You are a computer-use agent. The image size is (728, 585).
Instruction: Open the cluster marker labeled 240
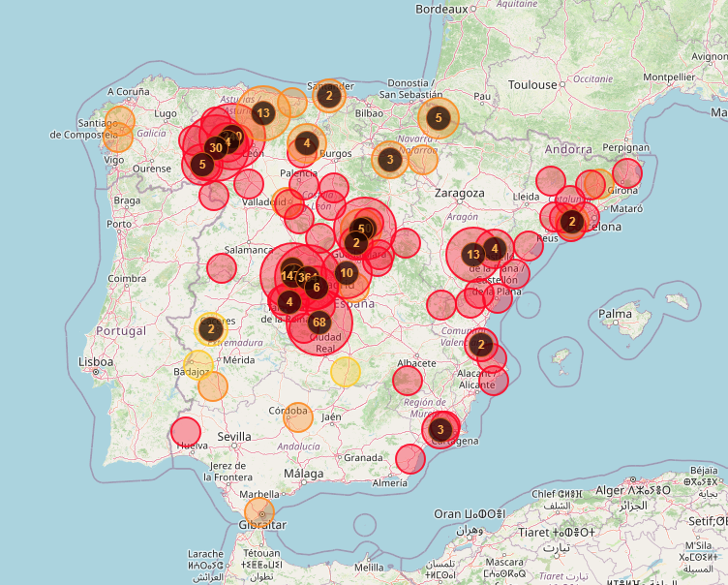pos(232,137)
